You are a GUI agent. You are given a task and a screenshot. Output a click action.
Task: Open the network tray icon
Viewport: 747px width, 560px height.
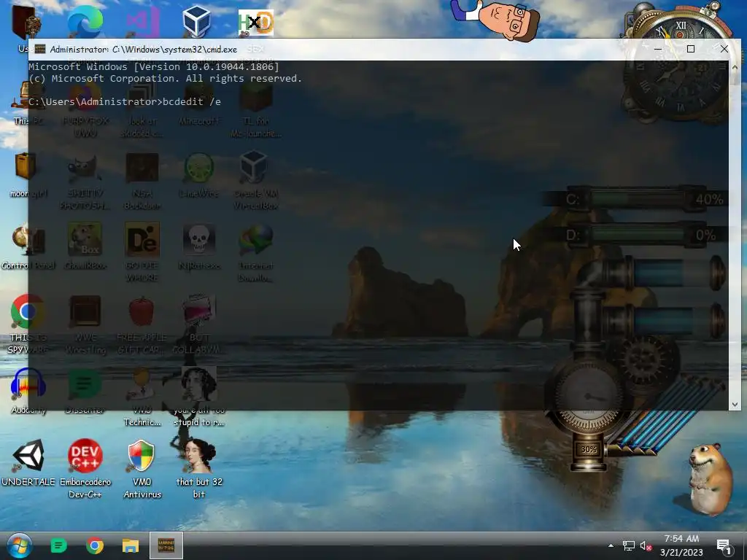tap(628, 545)
